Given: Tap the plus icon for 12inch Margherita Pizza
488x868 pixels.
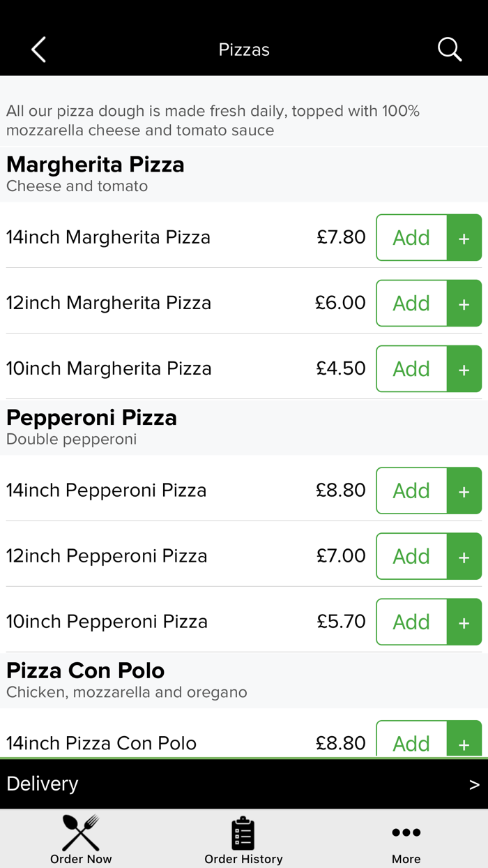Looking at the screenshot, I should click(x=464, y=304).
